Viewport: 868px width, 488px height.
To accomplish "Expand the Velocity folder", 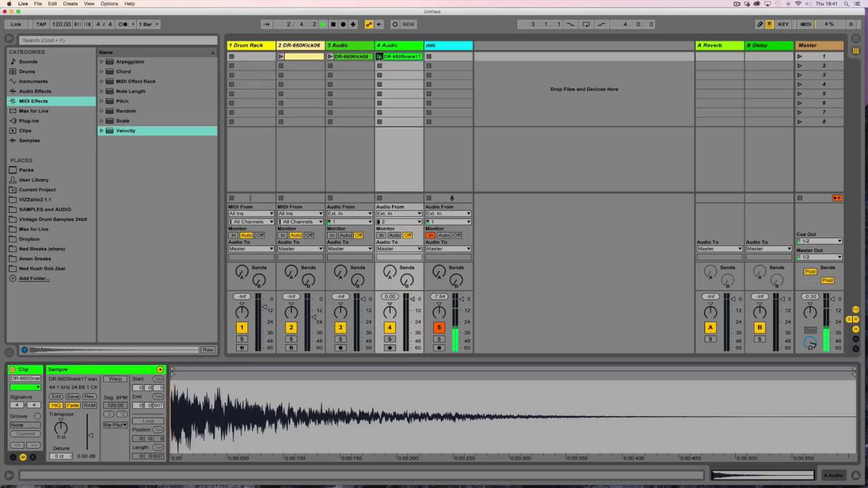I will tap(102, 130).
